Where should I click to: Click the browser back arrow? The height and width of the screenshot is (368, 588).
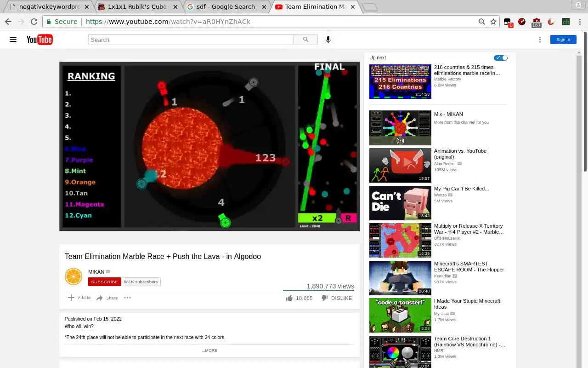pos(8,22)
